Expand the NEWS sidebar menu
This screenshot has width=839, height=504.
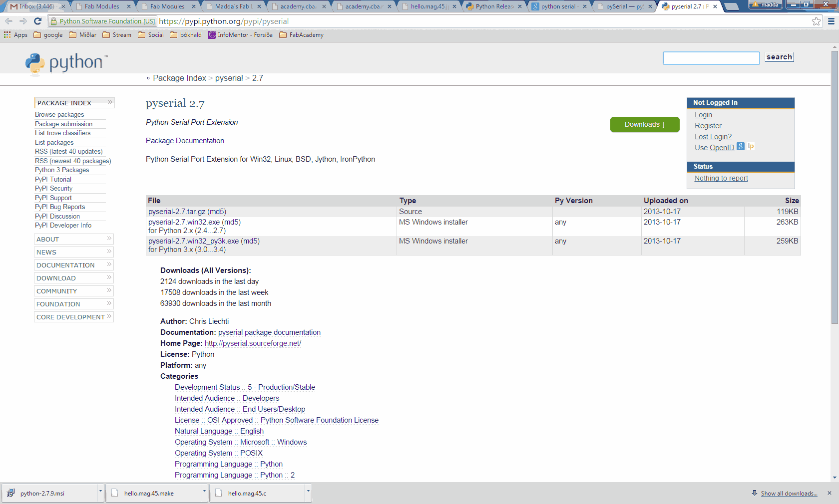(74, 252)
